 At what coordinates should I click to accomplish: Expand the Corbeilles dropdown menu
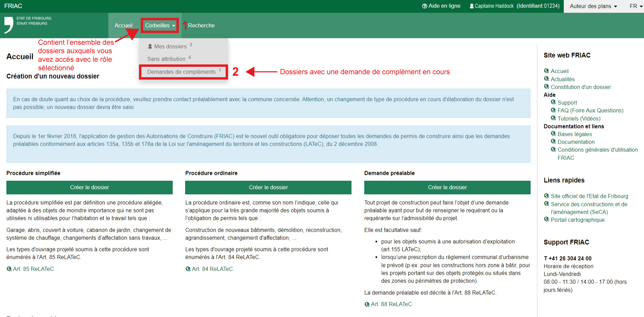click(160, 25)
